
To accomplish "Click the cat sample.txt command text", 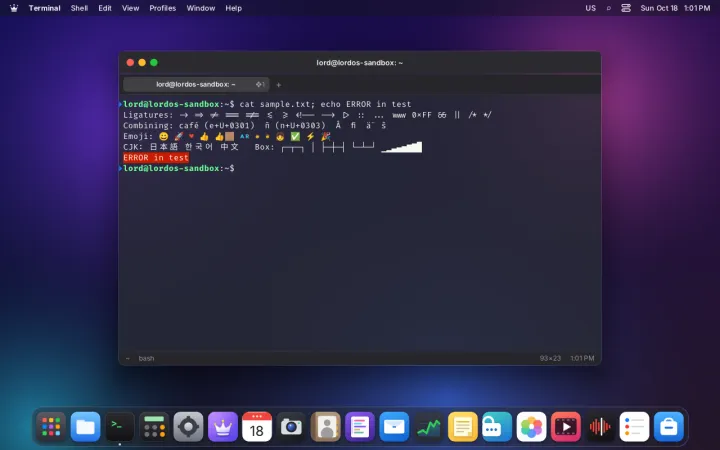I will (275, 104).
